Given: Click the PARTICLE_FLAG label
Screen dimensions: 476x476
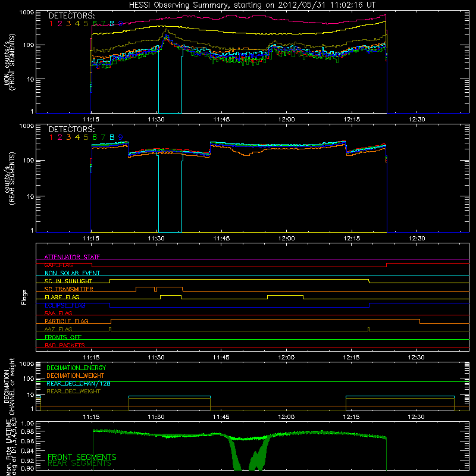Looking at the screenshot, I should click(x=67, y=321).
